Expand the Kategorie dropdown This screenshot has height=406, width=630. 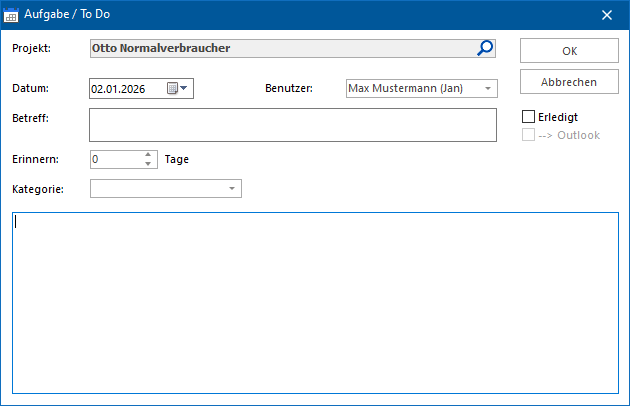tap(232, 189)
